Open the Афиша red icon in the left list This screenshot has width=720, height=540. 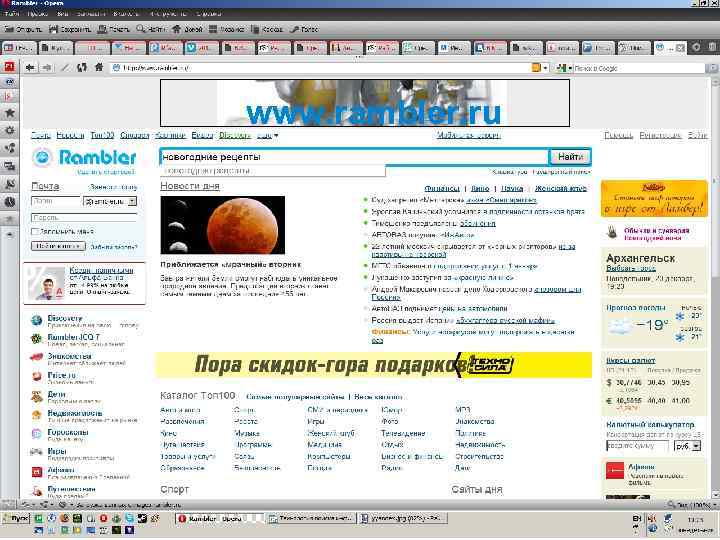[36, 472]
